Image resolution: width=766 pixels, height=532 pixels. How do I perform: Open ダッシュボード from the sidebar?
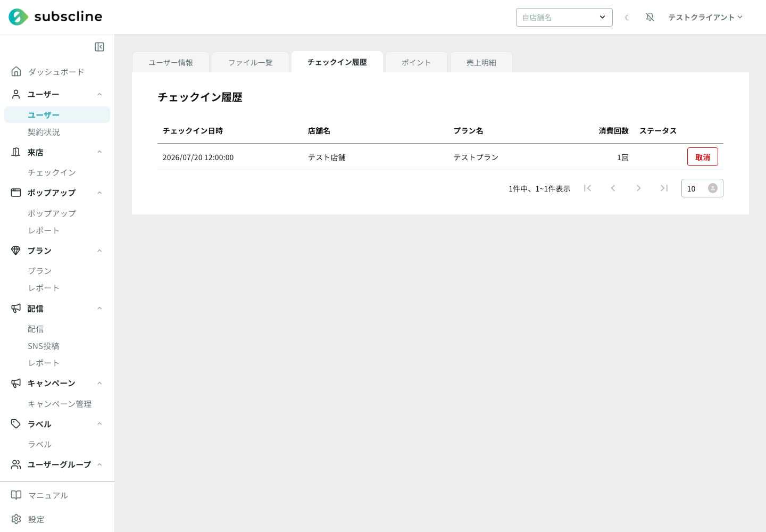(57, 72)
